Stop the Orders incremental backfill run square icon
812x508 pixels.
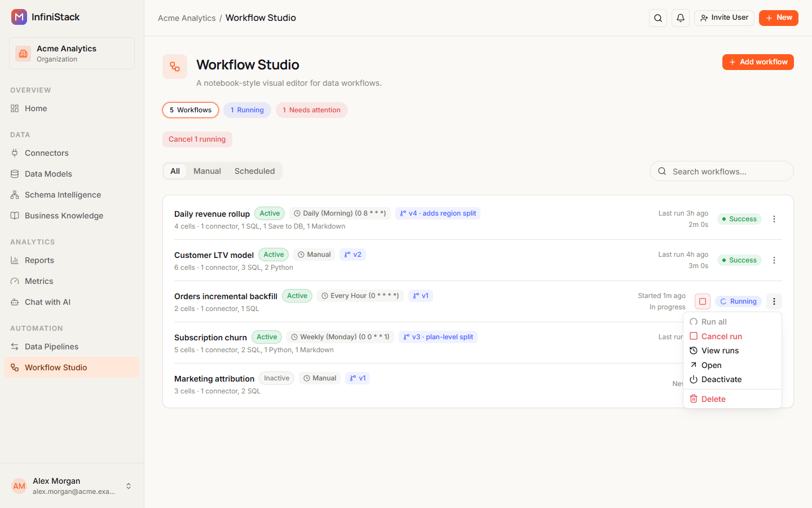[703, 301]
